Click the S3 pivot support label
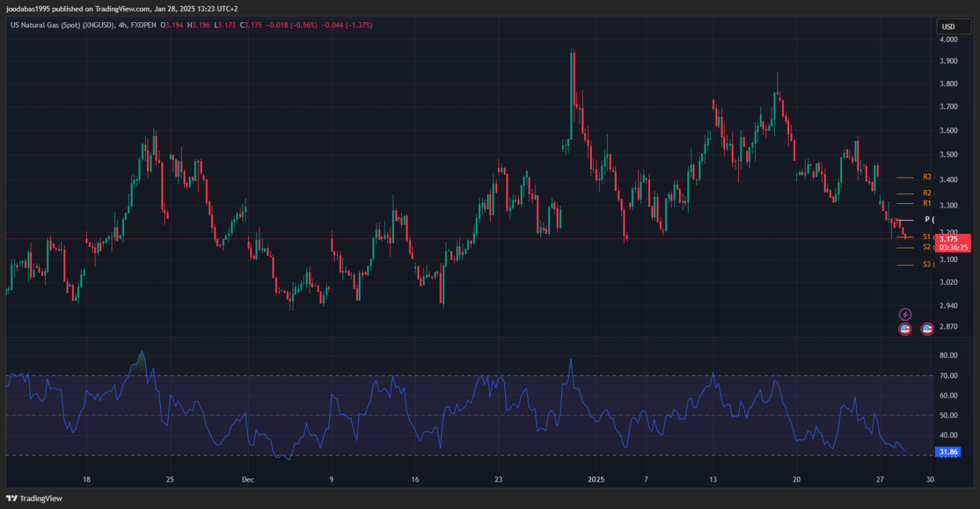Screen dimensions: 980x509 pyautogui.click(x=927, y=265)
